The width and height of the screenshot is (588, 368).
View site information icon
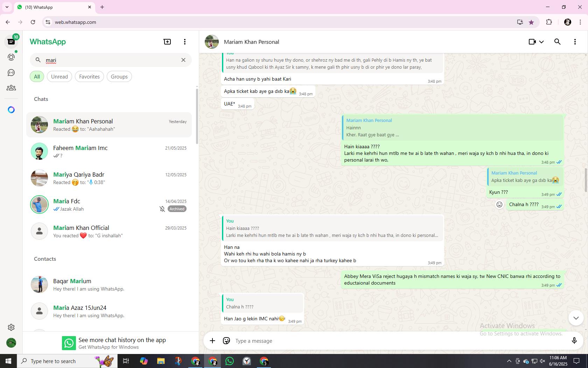[x=48, y=22]
